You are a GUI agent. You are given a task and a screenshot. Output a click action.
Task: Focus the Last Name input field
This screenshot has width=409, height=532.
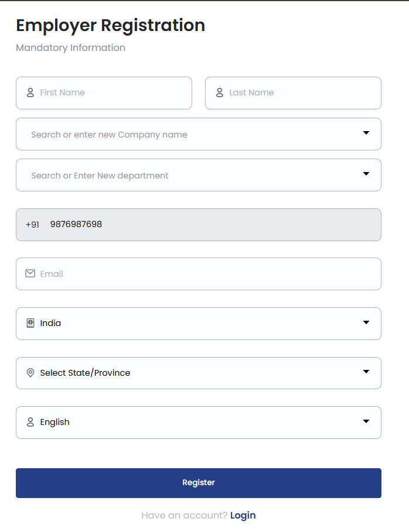pos(299,92)
